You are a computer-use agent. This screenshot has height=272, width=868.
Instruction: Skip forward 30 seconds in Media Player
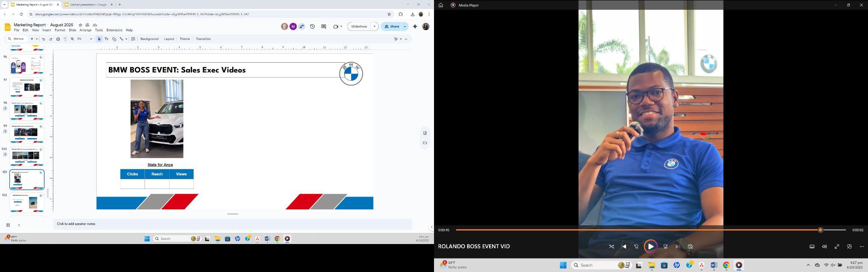pos(665,247)
